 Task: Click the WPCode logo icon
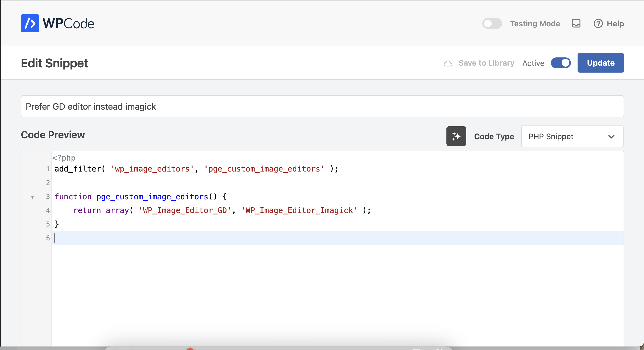tap(30, 23)
